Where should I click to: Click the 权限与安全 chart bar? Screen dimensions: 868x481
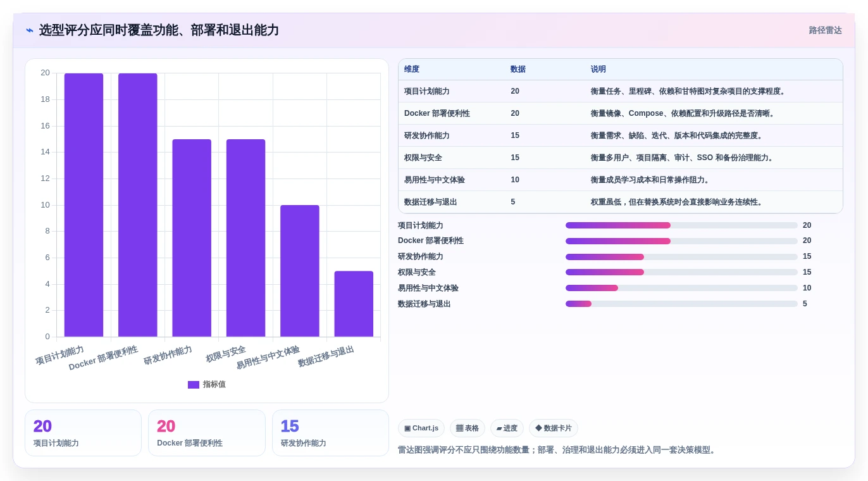pyautogui.click(x=245, y=238)
